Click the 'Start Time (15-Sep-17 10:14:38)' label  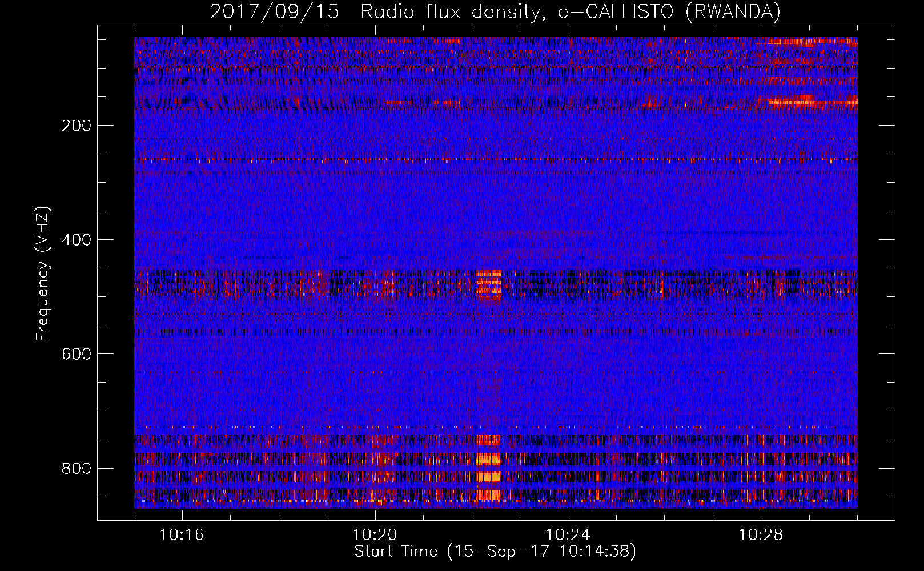click(495, 552)
